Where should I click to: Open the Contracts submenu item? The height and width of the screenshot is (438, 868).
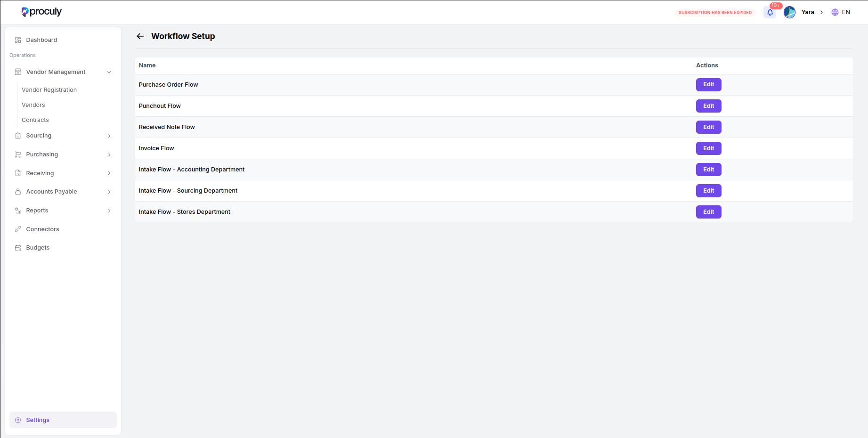pyautogui.click(x=35, y=120)
